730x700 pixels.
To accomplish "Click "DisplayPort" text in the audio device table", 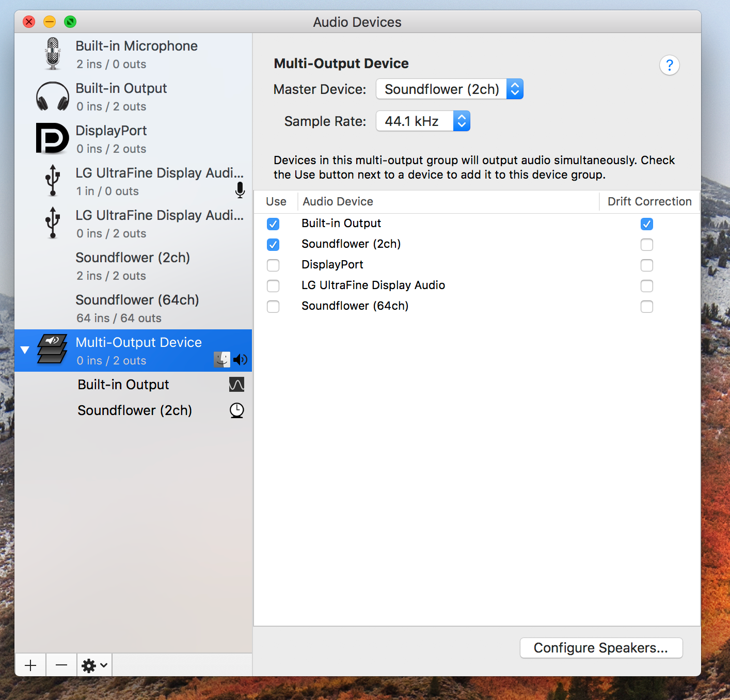I will coord(332,264).
